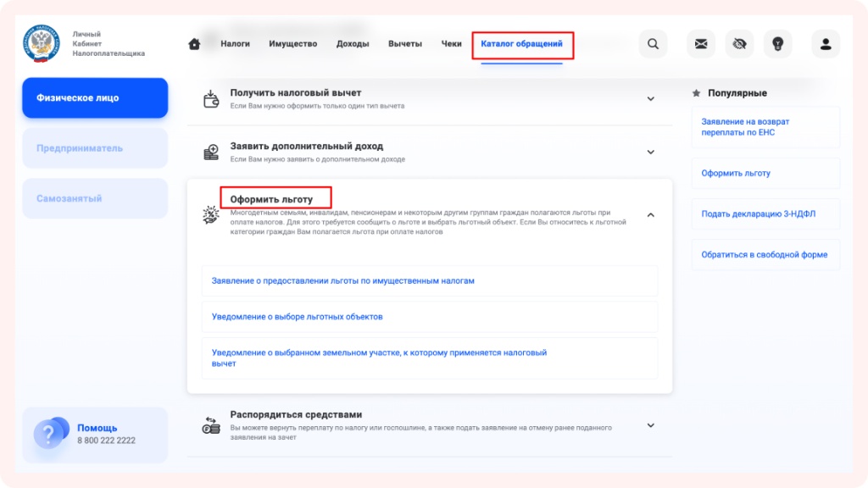868x488 pixels.
Task: Click the help question mark icon
Action: coord(49,435)
